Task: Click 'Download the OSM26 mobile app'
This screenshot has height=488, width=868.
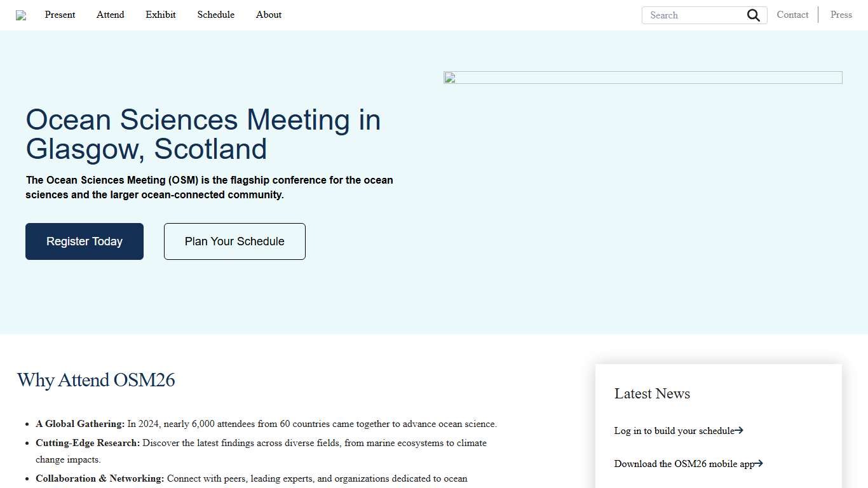Action: [682, 464]
